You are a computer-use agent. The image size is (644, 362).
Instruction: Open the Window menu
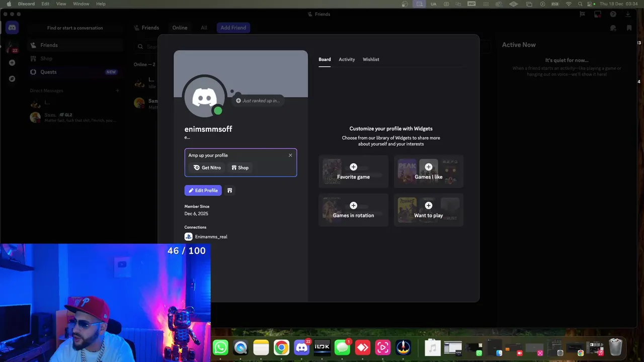tap(81, 4)
